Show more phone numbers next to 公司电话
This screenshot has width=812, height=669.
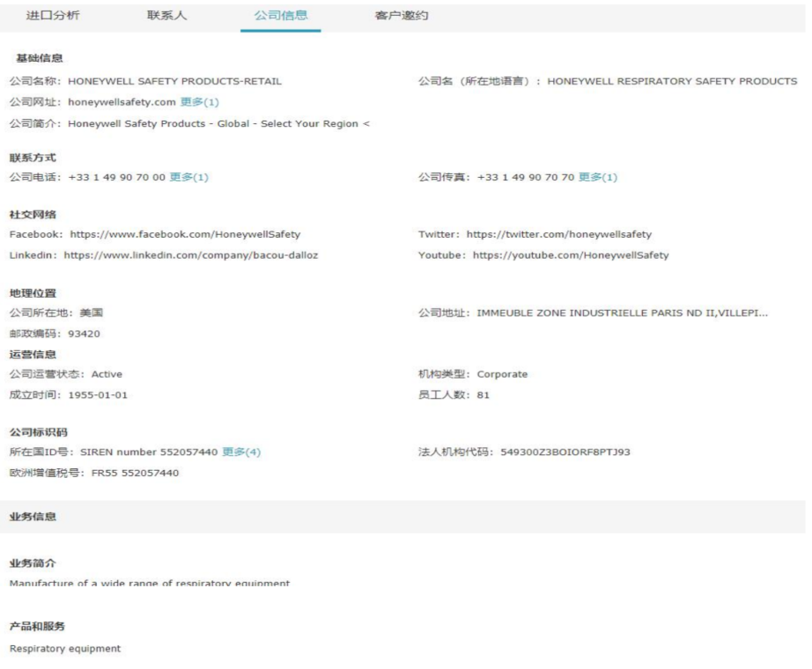pyautogui.click(x=189, y=177)
